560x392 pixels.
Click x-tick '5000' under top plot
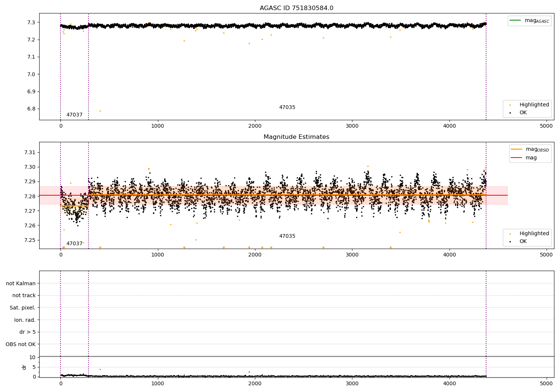coord(547,126)
